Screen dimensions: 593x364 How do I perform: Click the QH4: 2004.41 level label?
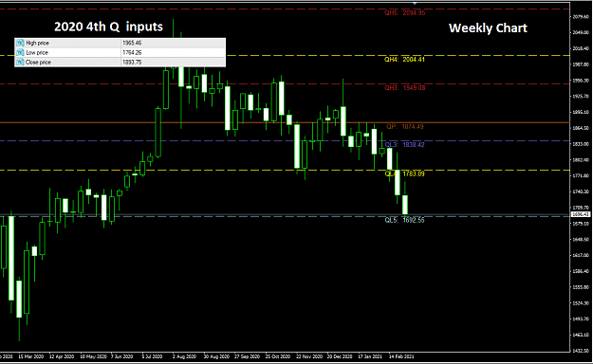tap(404, 60)
